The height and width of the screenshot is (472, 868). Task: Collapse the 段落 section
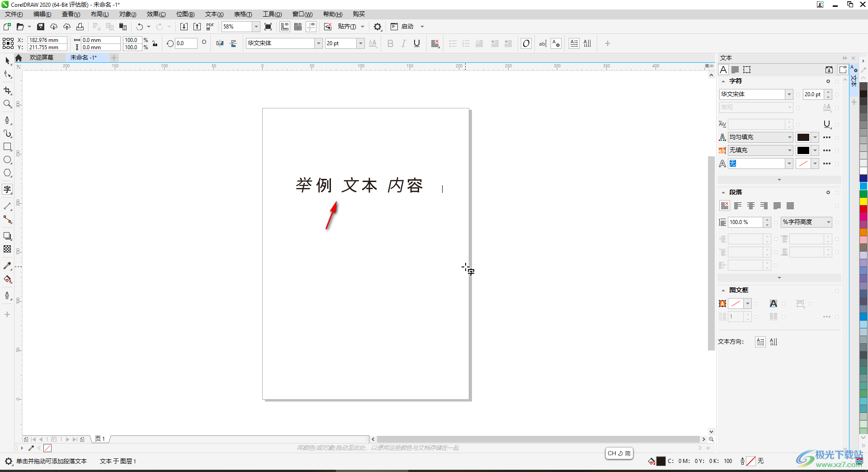(723, 192)
